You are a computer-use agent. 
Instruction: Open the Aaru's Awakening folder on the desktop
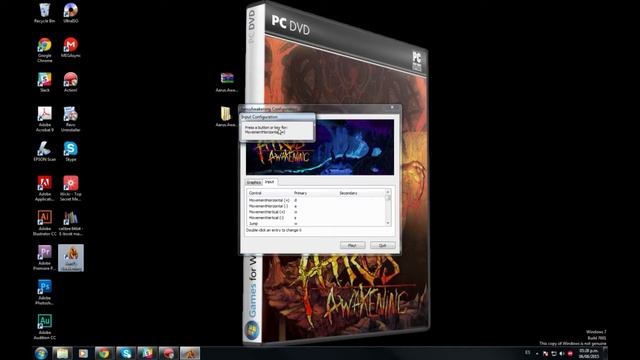pos(227,117)
